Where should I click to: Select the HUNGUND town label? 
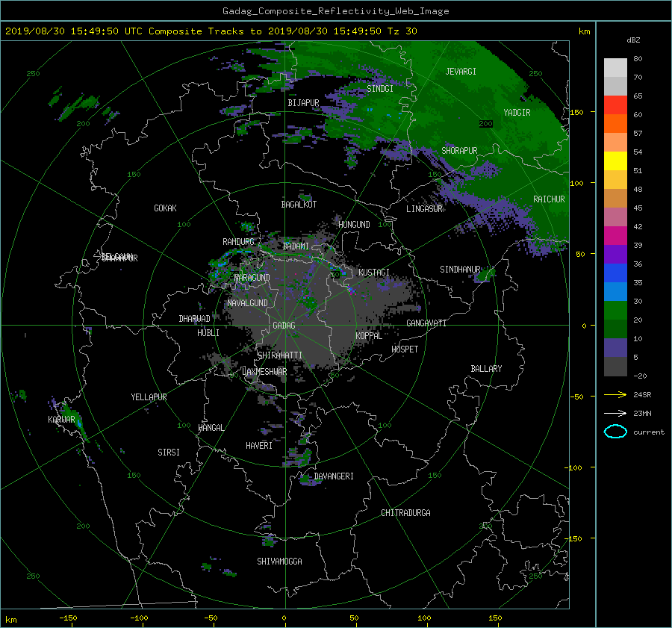[354, 225]
